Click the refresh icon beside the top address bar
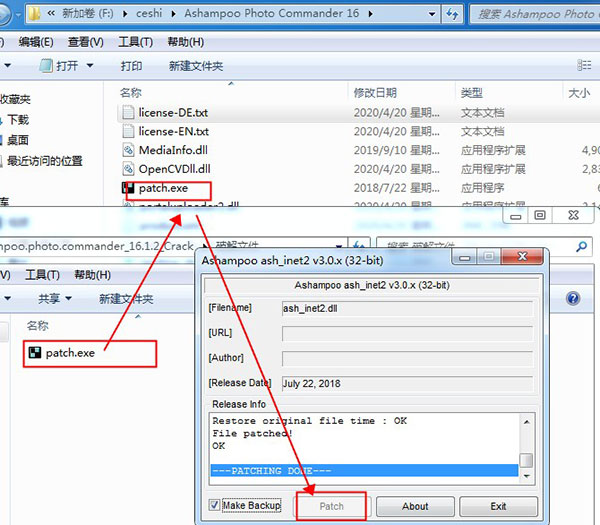 pos(453,15)
